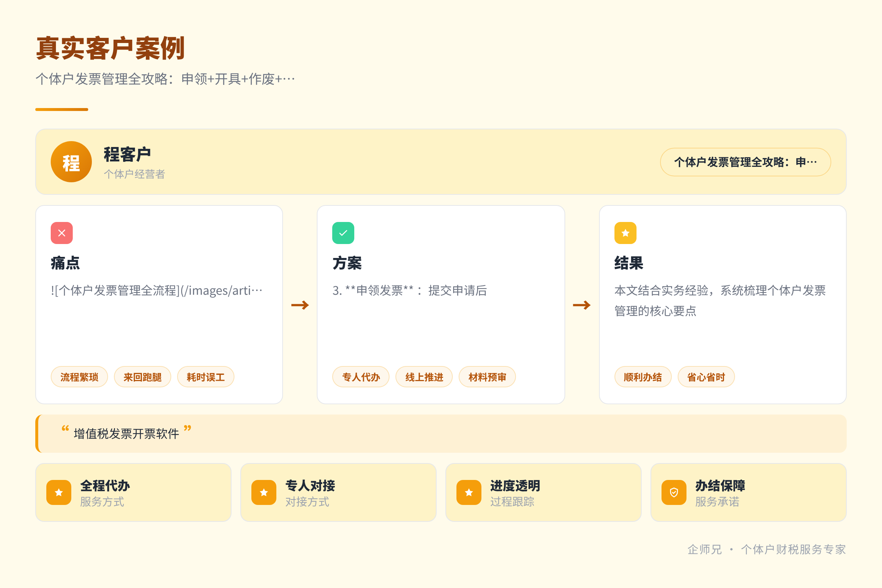Click the red X icon above 痛点
Screen dimensions: 882x588
pos(62,233)
